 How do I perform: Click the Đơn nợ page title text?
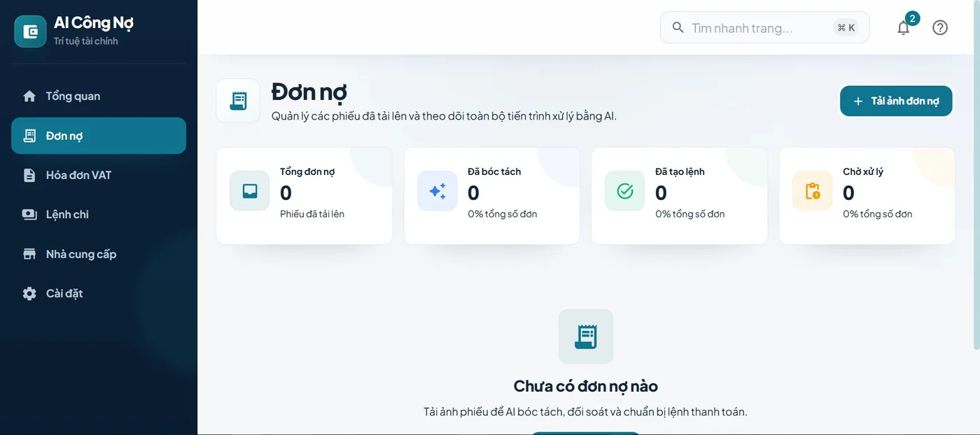(309, 92)
